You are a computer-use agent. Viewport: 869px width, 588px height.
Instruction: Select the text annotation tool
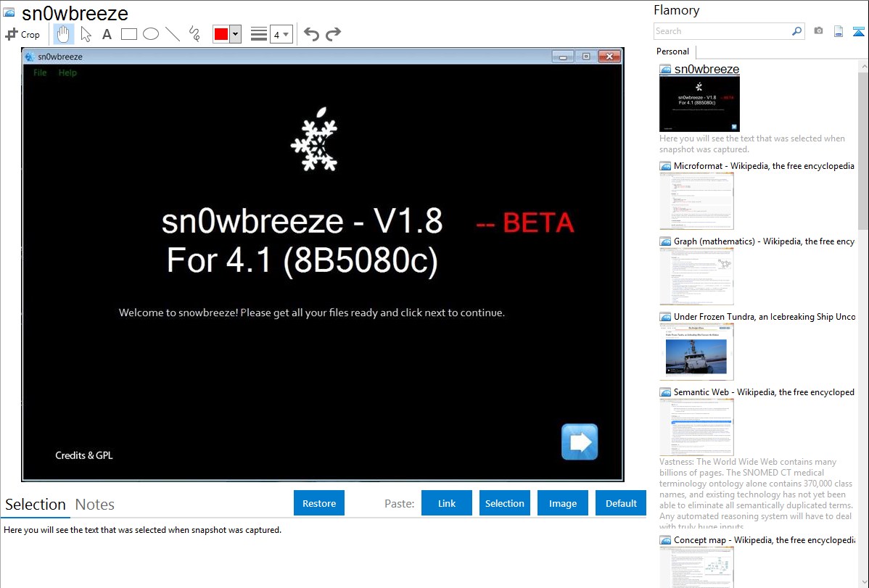click(107, 34)
